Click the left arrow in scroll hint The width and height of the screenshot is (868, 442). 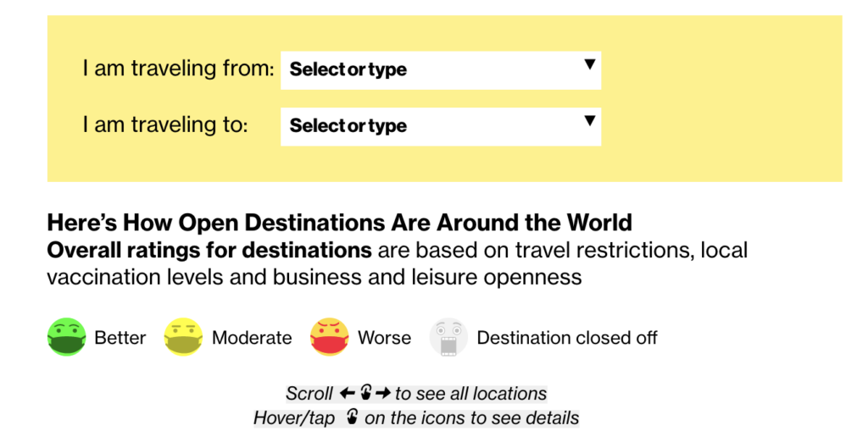tap(346, 394)
